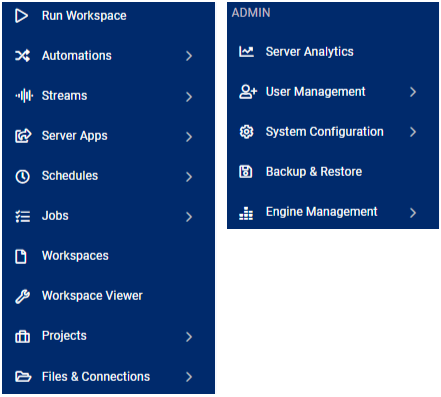Click the Jobs checklist icon
Viewport: 441px width, 397px height.
[x=23, y=216]
